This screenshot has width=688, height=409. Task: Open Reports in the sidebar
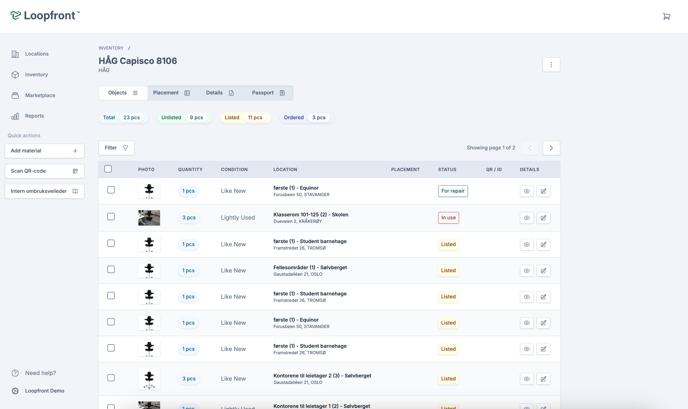[28, 116]
